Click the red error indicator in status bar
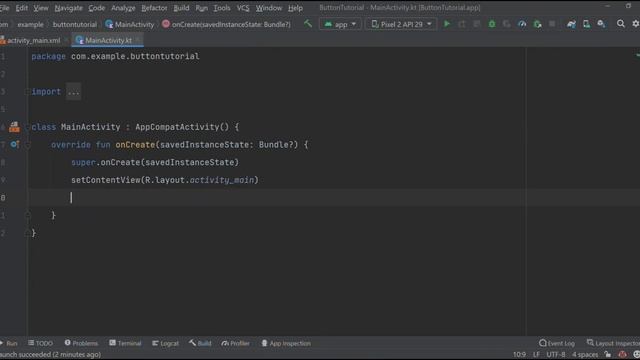This screenshot has height=360, width=640. pos(622,354)
